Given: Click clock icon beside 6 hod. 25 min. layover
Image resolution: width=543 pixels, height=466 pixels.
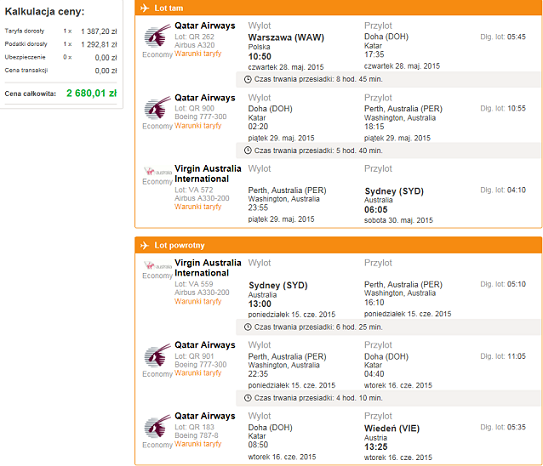Looking at the screenshot, I should click(248, 327).
